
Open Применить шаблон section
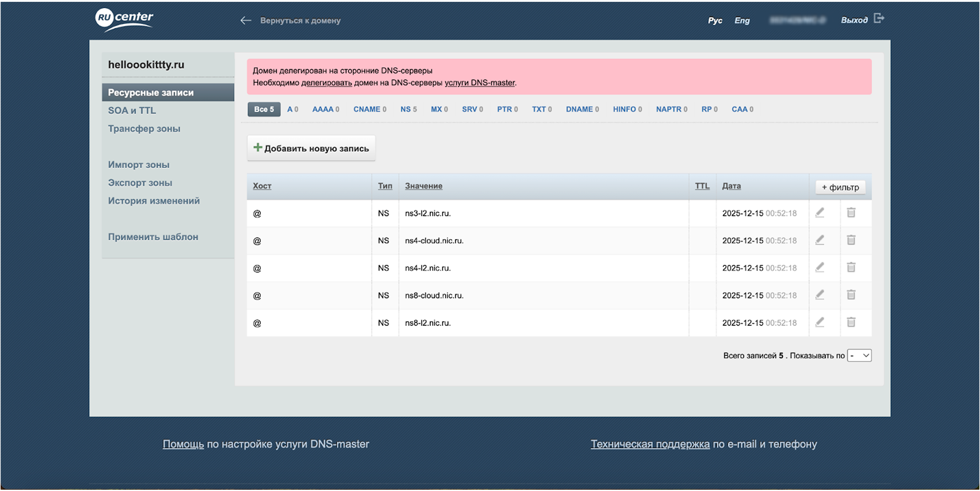click(x=153, y=237)
